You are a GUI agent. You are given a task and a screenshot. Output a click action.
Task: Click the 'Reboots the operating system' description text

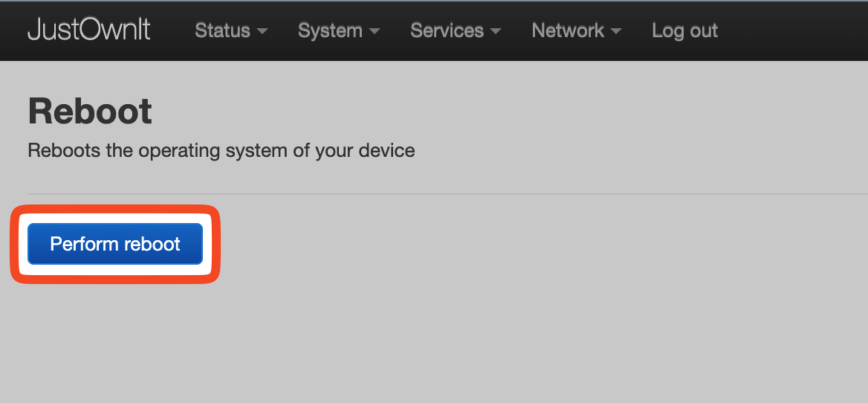[x=221, y=151]
